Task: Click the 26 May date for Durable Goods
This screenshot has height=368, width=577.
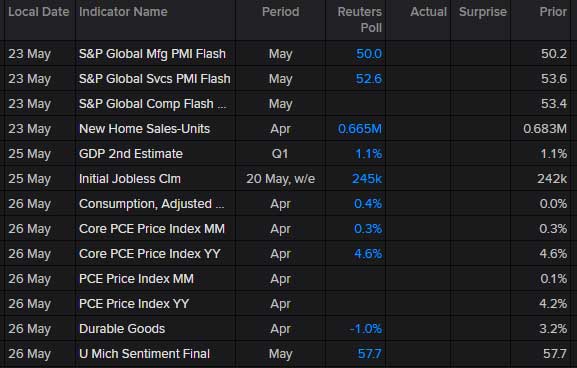Action: point(29,329)
